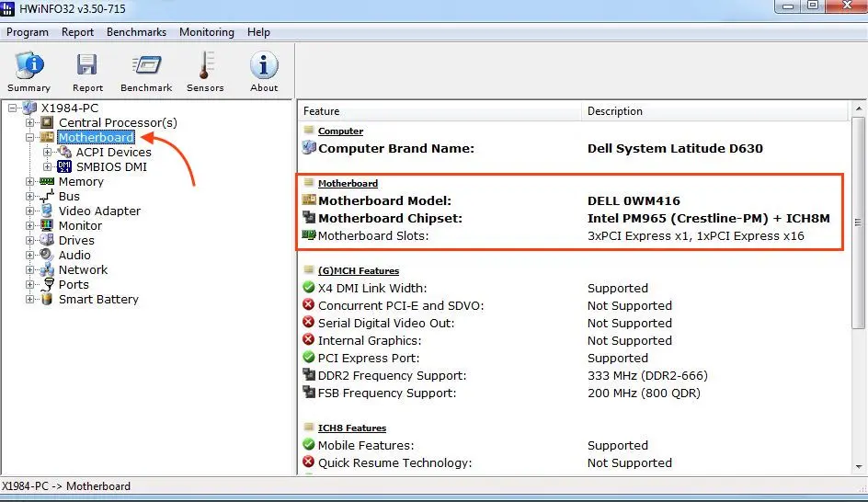Viewport: 868px width, 502px height.
Task: Open the Program menu
Action: point(28,32)
